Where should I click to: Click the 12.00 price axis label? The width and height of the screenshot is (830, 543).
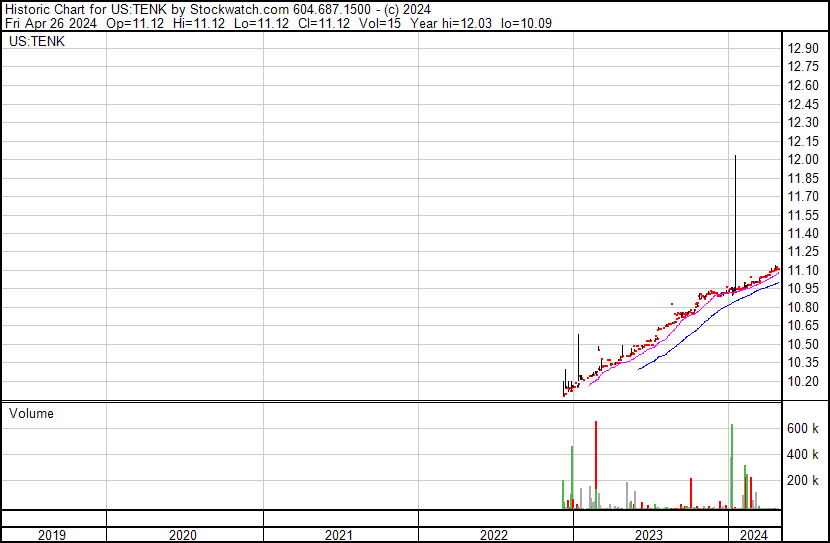tap(804, 160)
